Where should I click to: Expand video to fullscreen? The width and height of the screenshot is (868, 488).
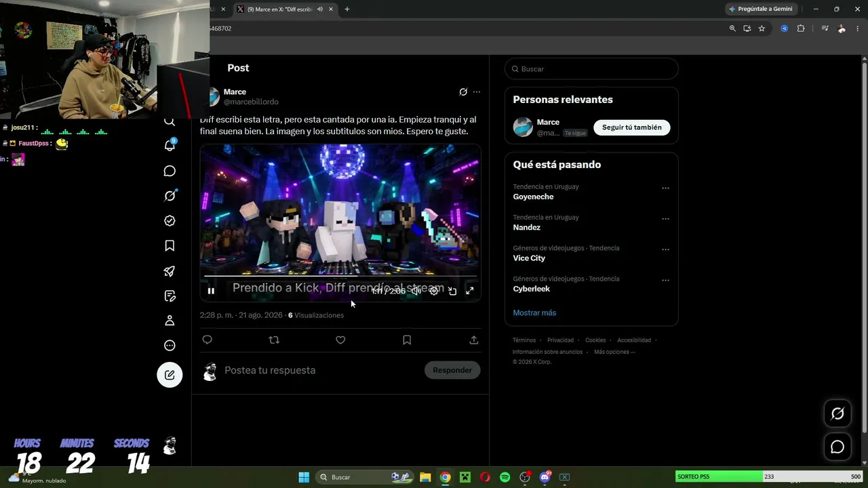point(470,291)
